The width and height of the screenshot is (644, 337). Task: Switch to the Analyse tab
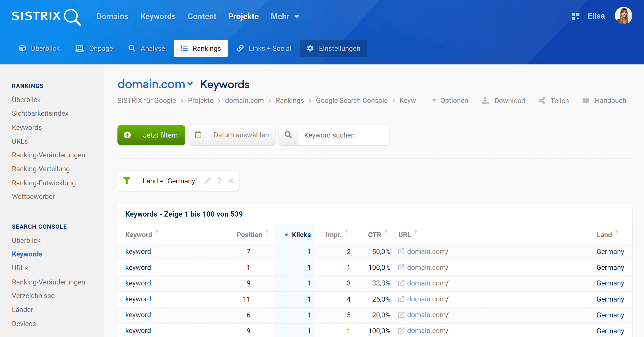click(x=147, y=48)
